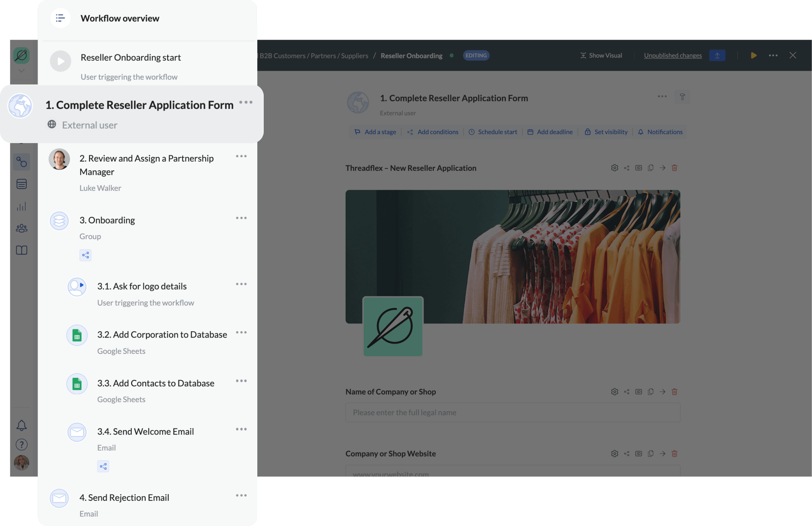Delete the Name of Company or Shop field
812x526 pixels.
(x=674, y=392)
